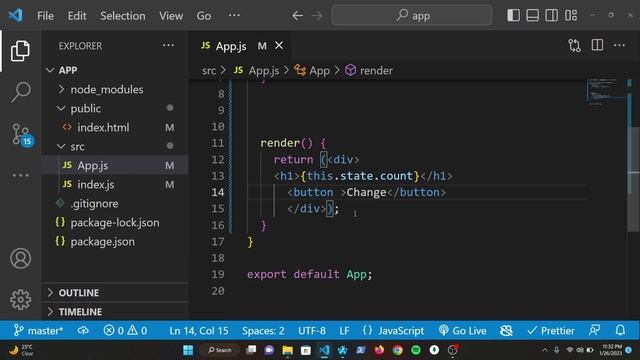Image resolution: width=640 pixels, height=360 pixels.
Task: Toggle the primary side bar layout icon
Action: pyautogui.click(x=513, y=16)
